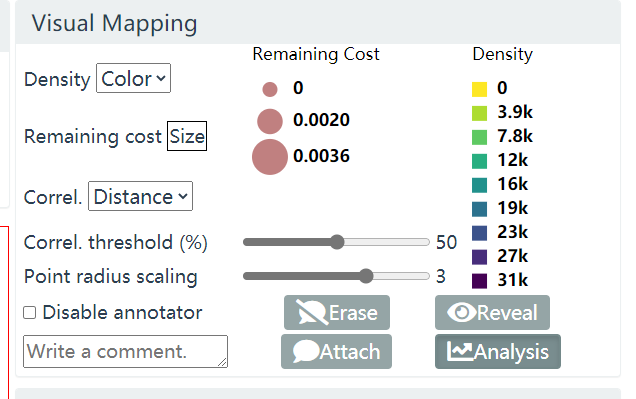The image size is (636, 399).
Task: Click the 0.0036 remaining cost circle
Action: [x=270, y=157]
